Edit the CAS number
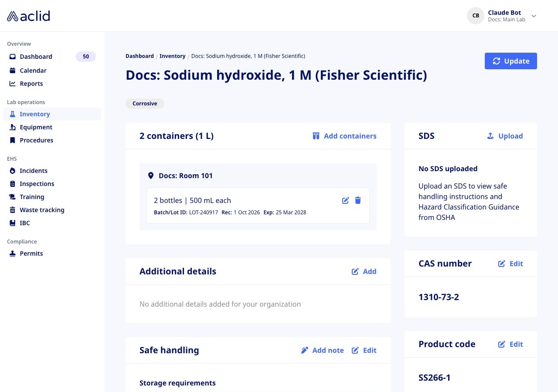Screen dimensions: 558x392 click(x=510, y=264)
